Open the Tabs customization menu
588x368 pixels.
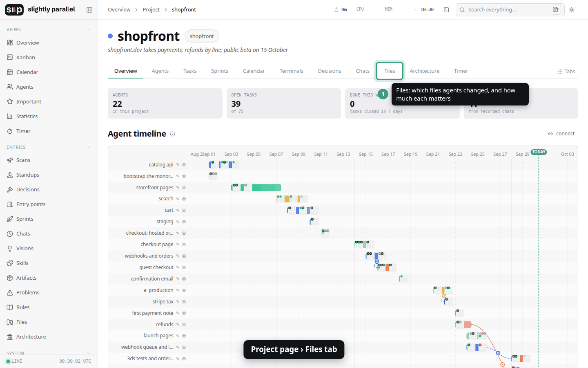tap(566, 72)
